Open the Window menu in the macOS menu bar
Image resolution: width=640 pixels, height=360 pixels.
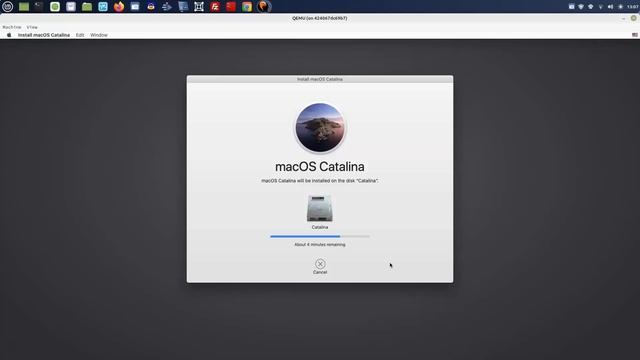pos(99,35)
